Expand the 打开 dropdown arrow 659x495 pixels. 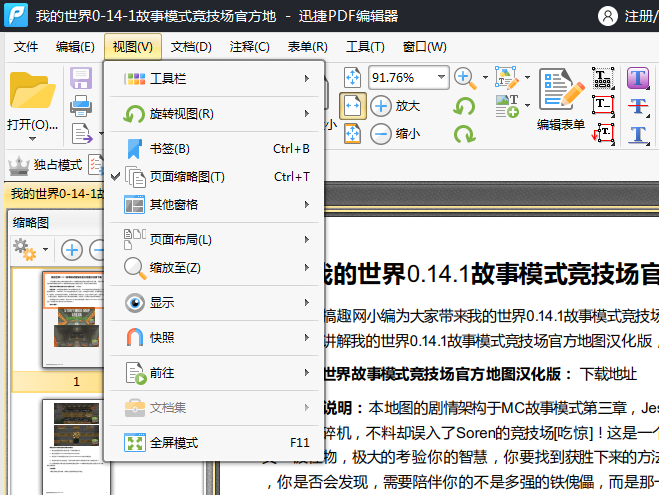tap(32, 139)
